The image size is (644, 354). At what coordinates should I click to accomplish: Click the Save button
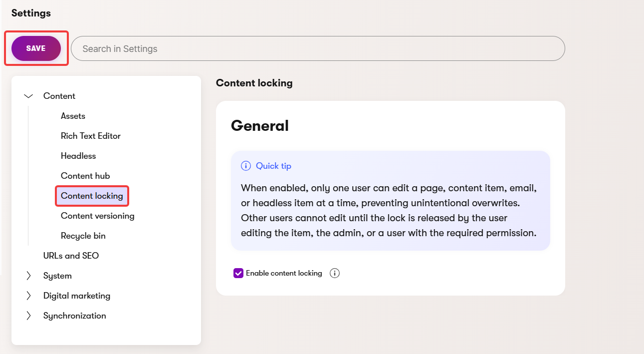(x=36, y=48)
